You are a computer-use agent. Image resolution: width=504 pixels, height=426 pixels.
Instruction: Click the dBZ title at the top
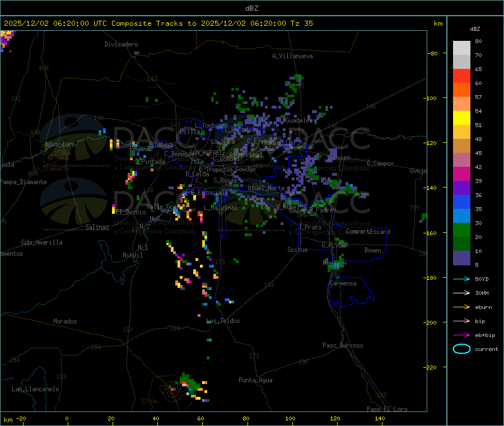click(x=251, y=8)
